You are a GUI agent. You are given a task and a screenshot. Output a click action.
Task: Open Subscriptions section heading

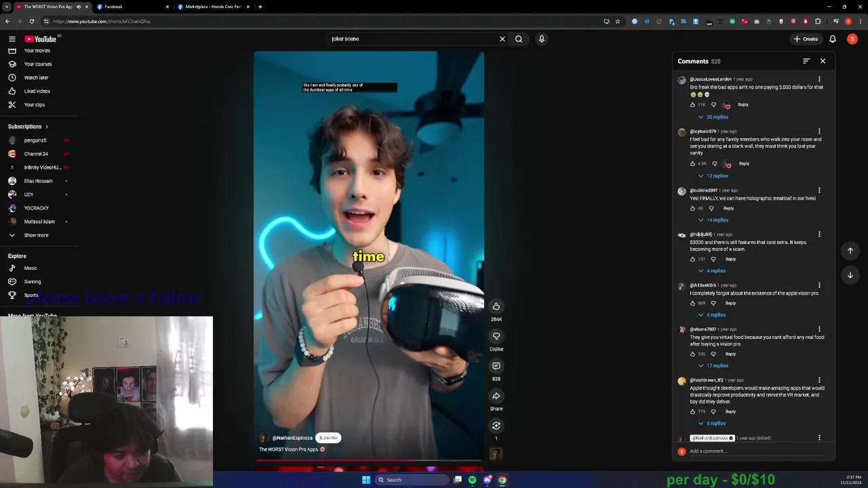(x=28, y=127)
